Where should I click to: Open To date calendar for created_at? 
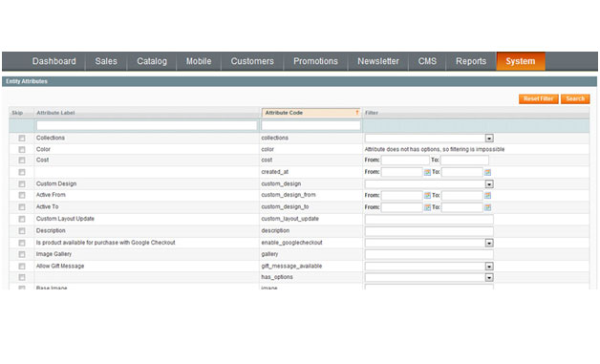(x=487, y=172)
